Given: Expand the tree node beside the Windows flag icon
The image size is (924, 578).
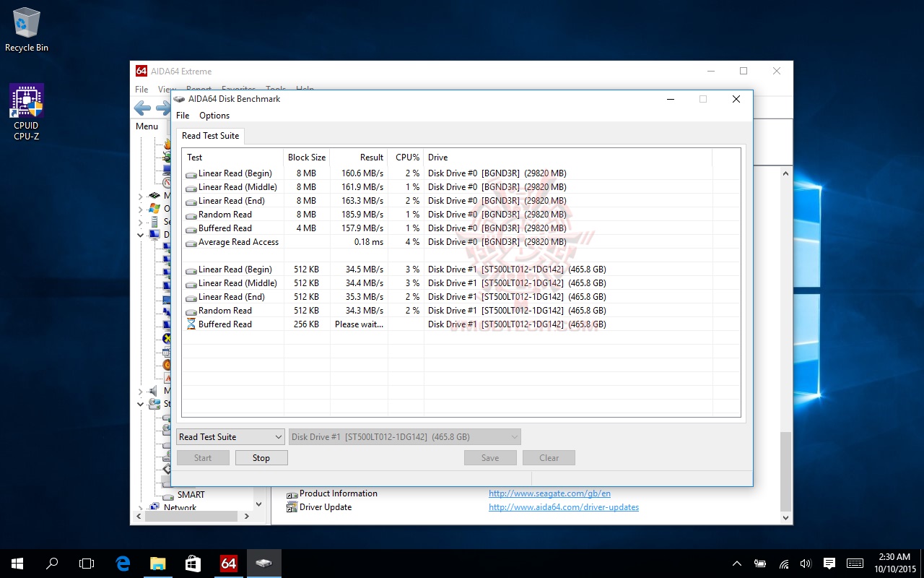Looking at the screenshot, I should [141, 209].
